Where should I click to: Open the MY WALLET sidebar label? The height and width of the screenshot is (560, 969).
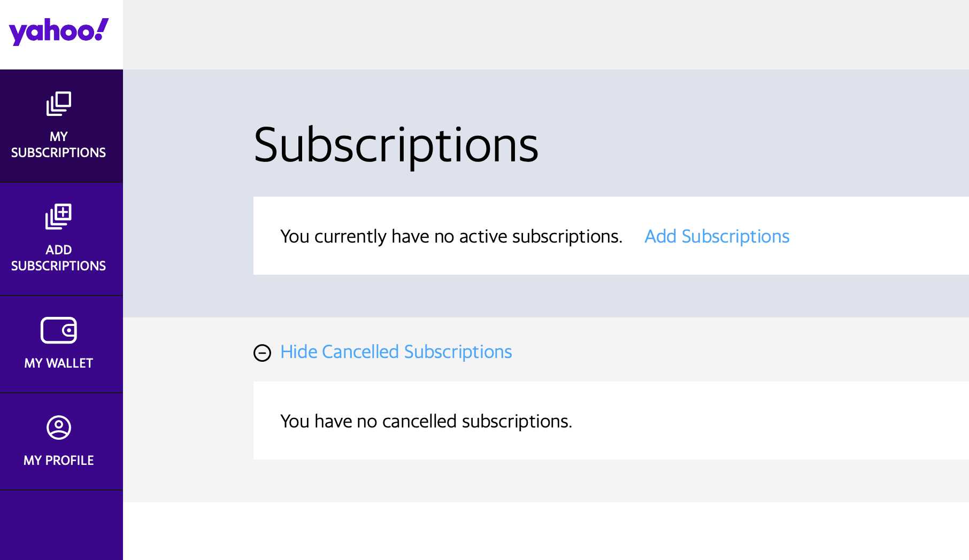tap(59, 363)
